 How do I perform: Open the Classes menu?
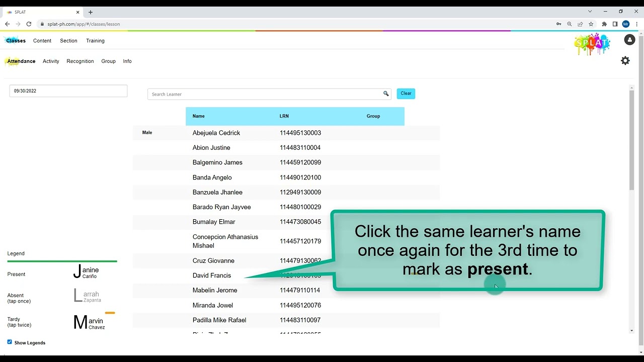(x=16, y=41)
